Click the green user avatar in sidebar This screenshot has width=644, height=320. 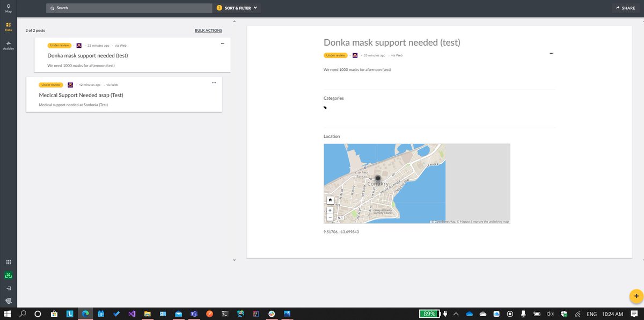(8, 275)
